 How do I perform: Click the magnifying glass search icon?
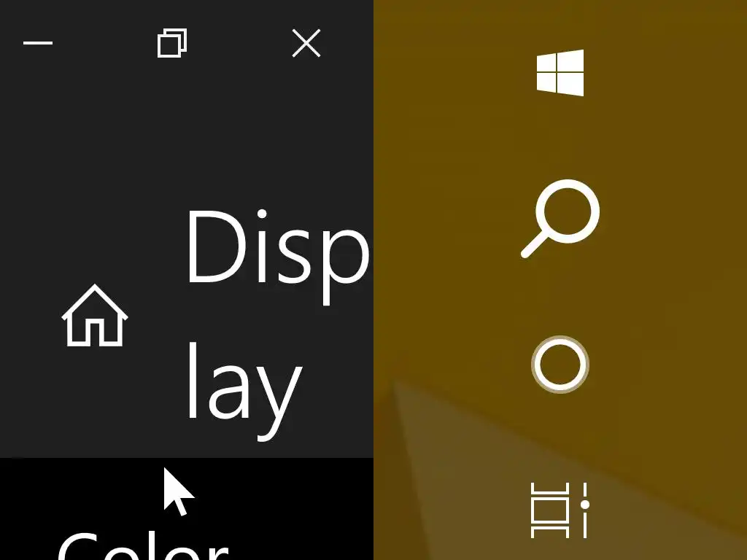(560, 219)
